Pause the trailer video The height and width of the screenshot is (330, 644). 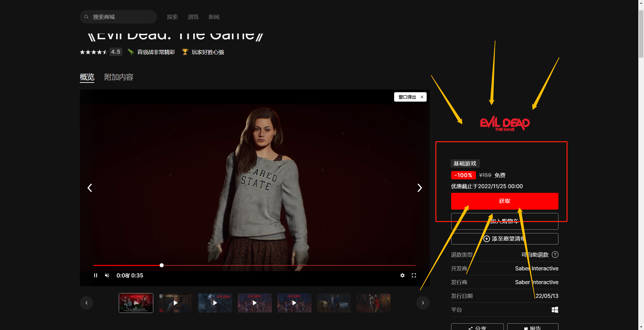[96, 275]
